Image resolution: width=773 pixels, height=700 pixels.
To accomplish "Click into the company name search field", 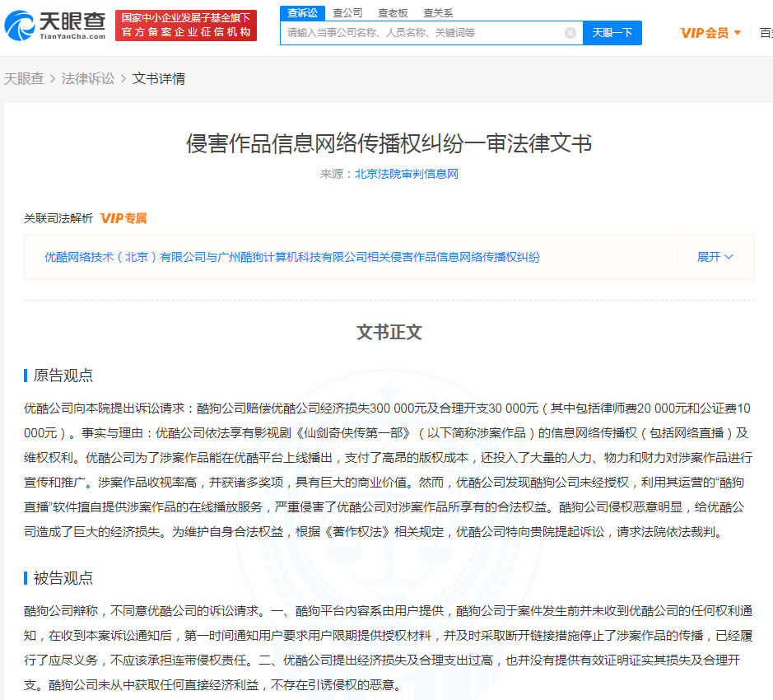I will (x=420, y=33).
